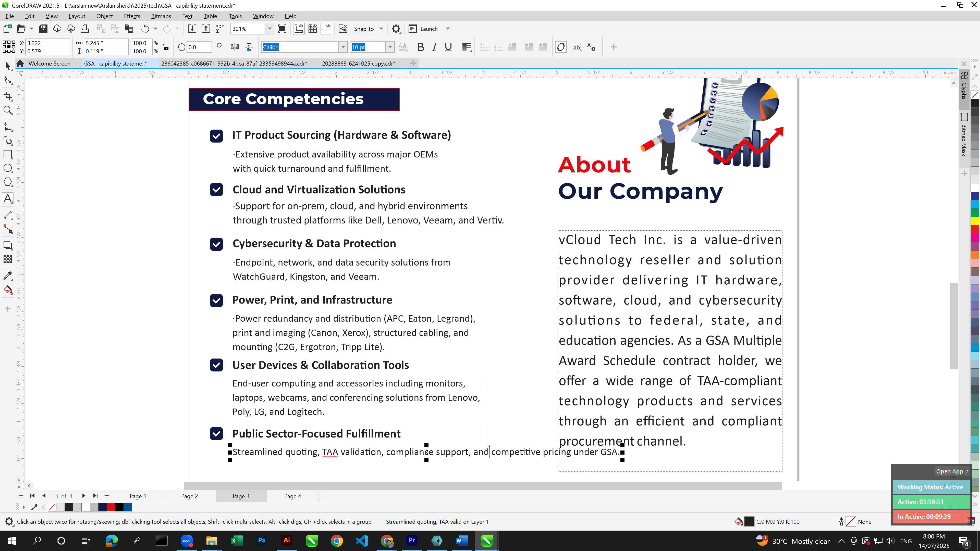The width and height of the screenshot is (980, 551).
Task: Toggle show rulers button
Action: point(299,29)
